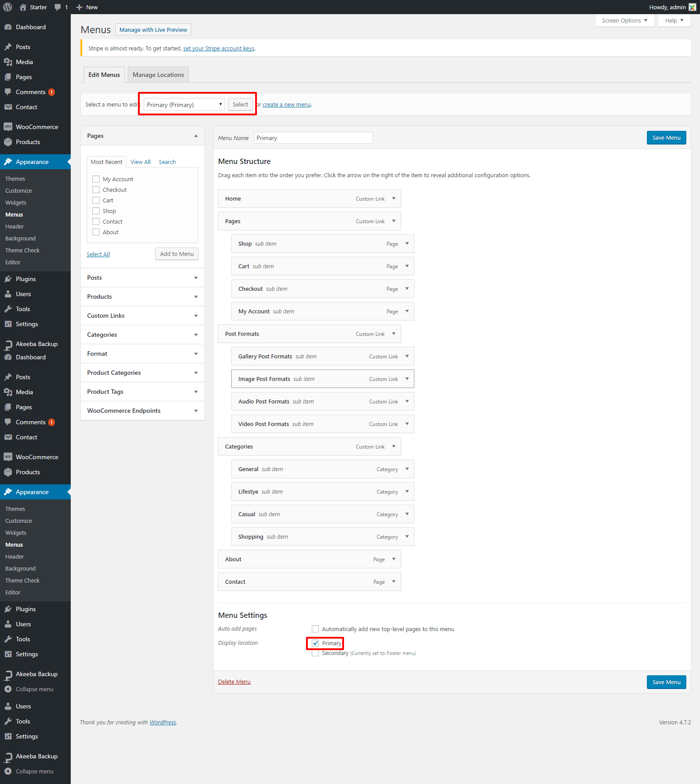Image resolution: width=700 pixels, height=784 pixels.
Task: Click the Add to Menu button
Action: point(177,254)
